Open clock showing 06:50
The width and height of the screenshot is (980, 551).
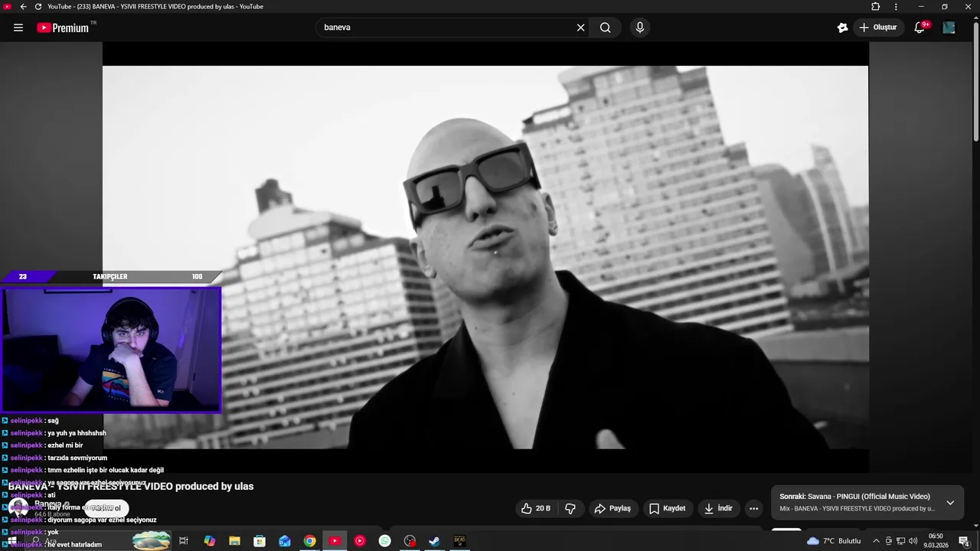936,541
